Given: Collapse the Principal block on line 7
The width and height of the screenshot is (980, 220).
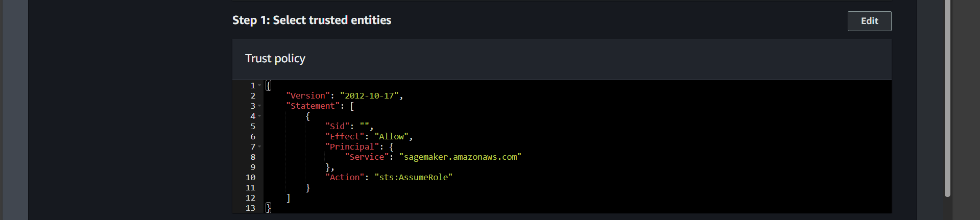Looking at the screenshot, I should pyautogui.click(x=259, y=146).
